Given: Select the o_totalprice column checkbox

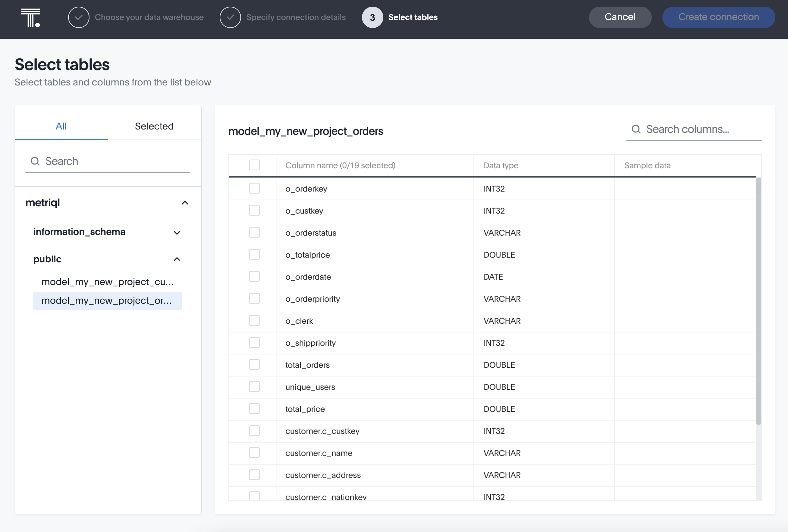Looking at the screenshot, I should [x=254, y=254].
